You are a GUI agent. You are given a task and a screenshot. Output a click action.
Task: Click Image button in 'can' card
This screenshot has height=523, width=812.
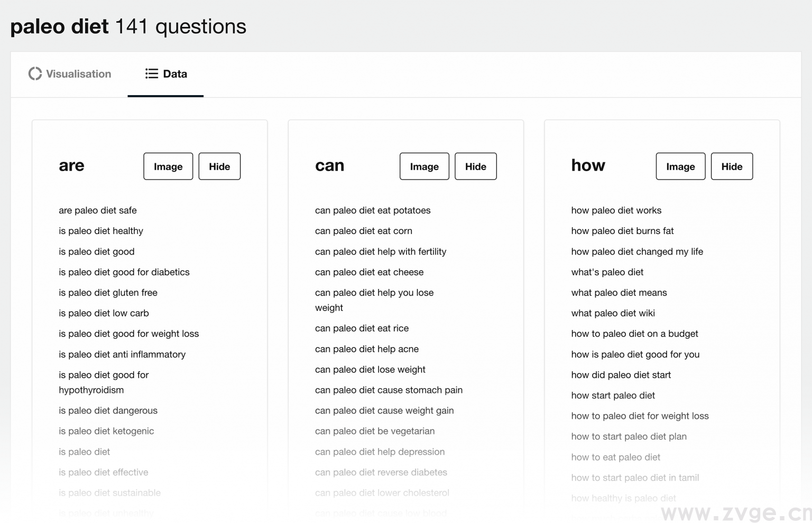click(x=424, y=166)
